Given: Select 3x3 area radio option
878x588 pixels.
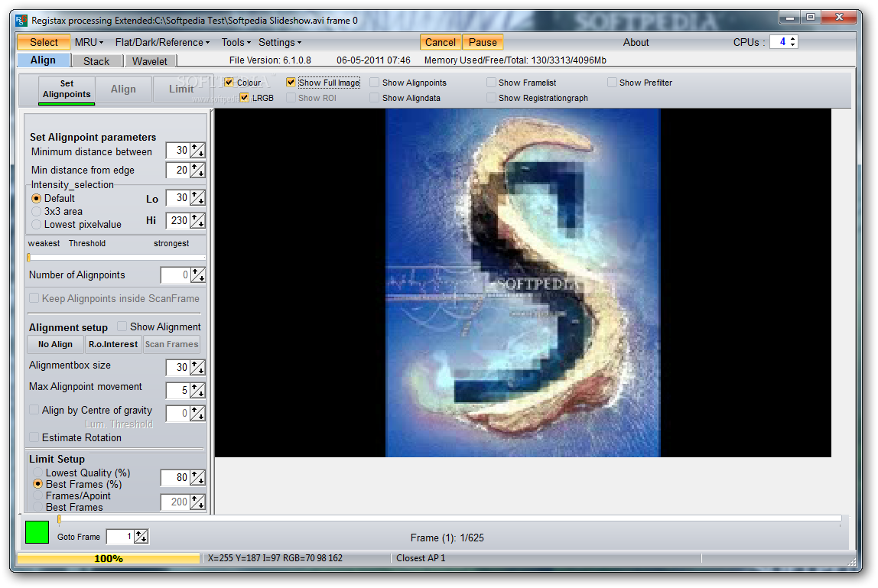Looking at the screenshot, I should click(x=37, y=211).
